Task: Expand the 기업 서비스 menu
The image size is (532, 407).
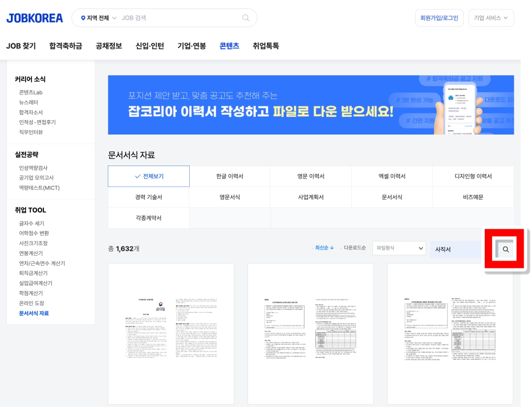Action: [x=491, y=18]
